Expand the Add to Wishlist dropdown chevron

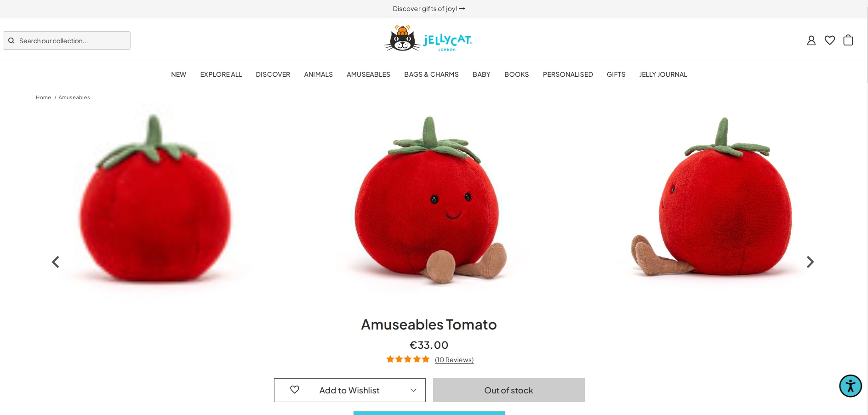pyautogui.click(x=413, y=390)
